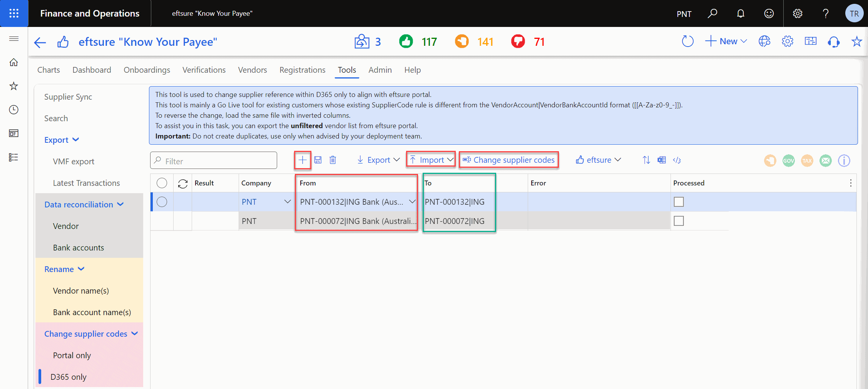Viewport: 868px width, 389px height.
Task: Switch to the Vendors tab
Action: pyautogui.click(x=253, y=70)
